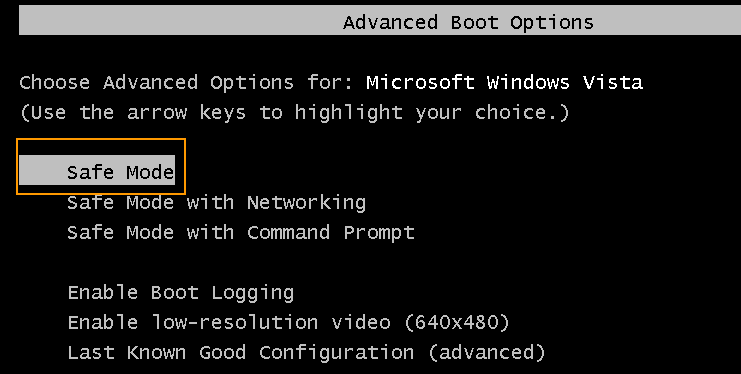Image resolution: width=741 pixels, height=374 pixels.
Task: Click the "(advanced)" text
Action: pyautogui.click(x=487, y=353)
